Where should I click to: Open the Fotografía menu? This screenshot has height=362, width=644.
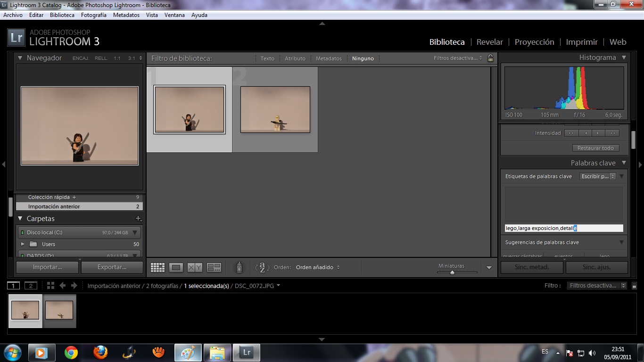pyautogui.click(x=94, y=15)
